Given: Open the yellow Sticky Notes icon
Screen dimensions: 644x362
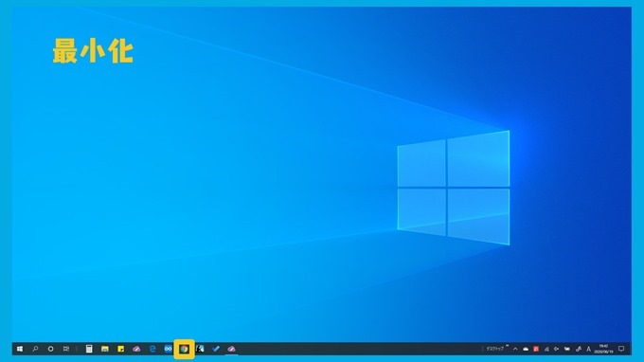Looking at the screenshot, I should [121, 349].
